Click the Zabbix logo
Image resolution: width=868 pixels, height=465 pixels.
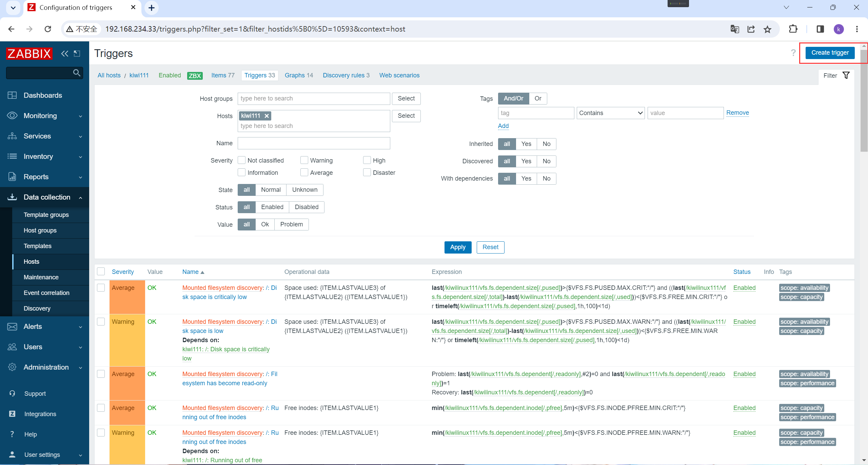(29, 54)
